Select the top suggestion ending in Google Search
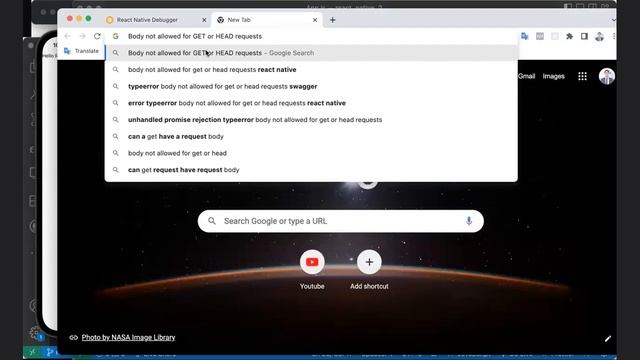Viewport: 640px width, 360px height. tap(311, 53)
